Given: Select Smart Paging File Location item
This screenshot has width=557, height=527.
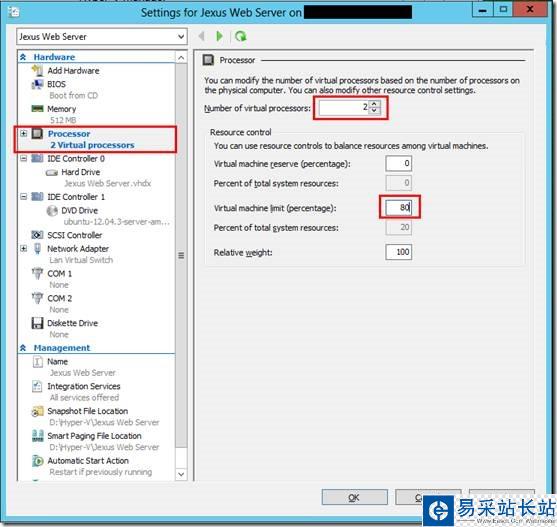Looking at the screenshot, I should click(x=94, y=436).
